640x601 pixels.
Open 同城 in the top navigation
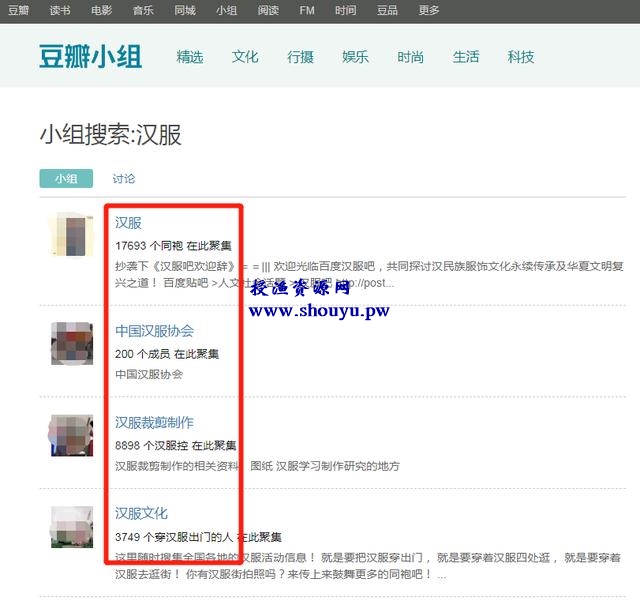(185, 10)
